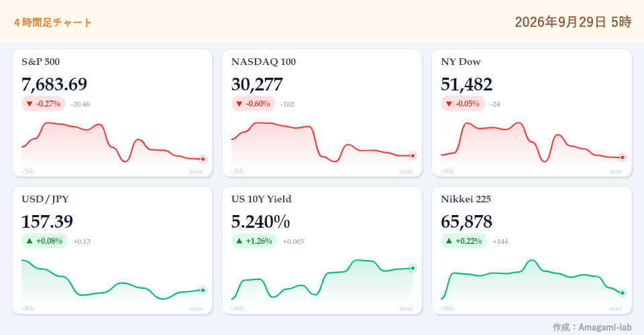Viewport: 644px width, 335px height.
Task: Click the endpoint dot on US 10Y Yield chart
Action: click(413, 268)
